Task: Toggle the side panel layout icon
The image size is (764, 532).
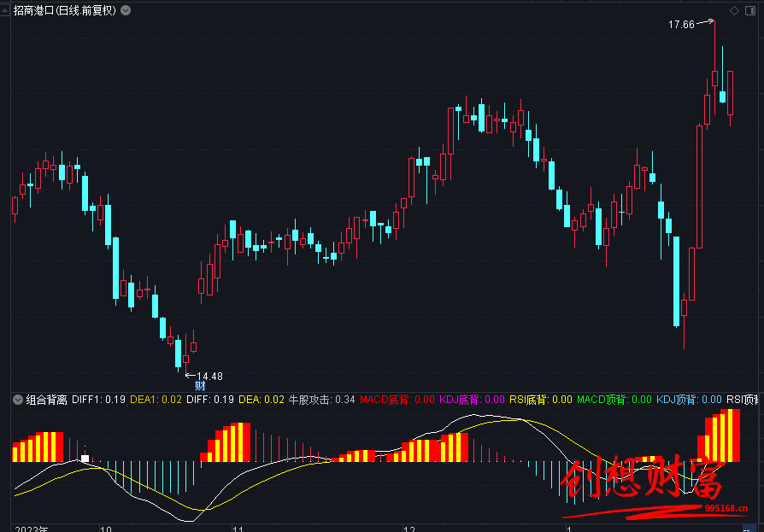Action: coord(750,11)
